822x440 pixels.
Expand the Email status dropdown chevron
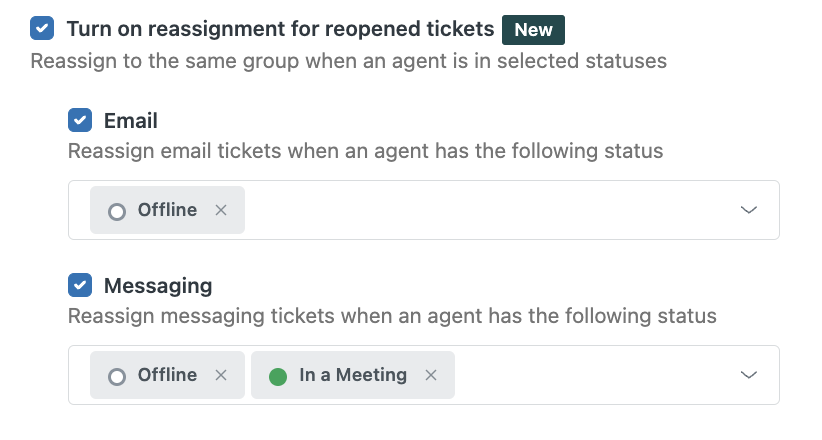tap(748, 210)
